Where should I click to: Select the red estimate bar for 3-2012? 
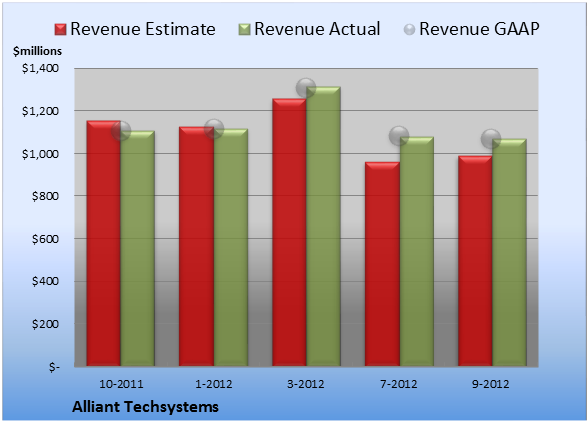coord(289,232)
